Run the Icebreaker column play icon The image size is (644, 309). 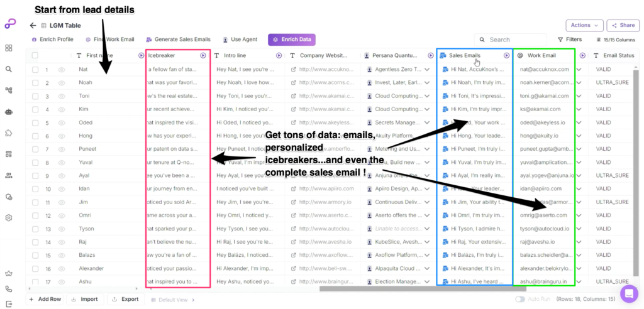203,55
